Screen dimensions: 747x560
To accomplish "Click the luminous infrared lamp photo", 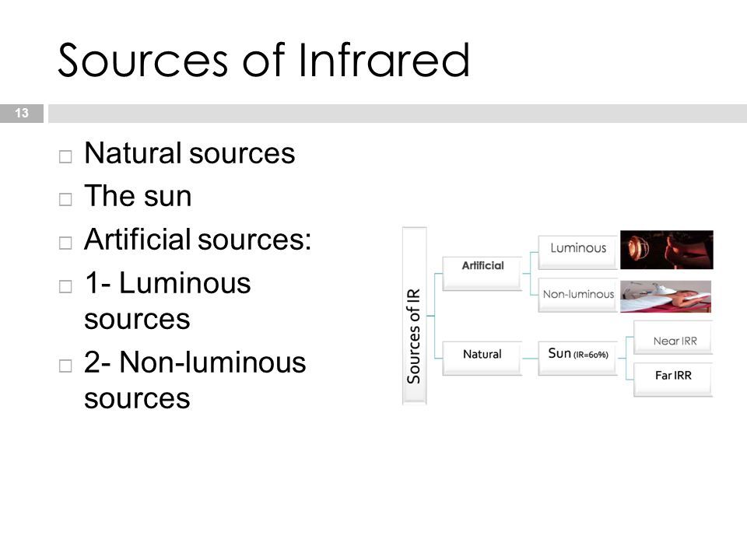I will [667, 250].
